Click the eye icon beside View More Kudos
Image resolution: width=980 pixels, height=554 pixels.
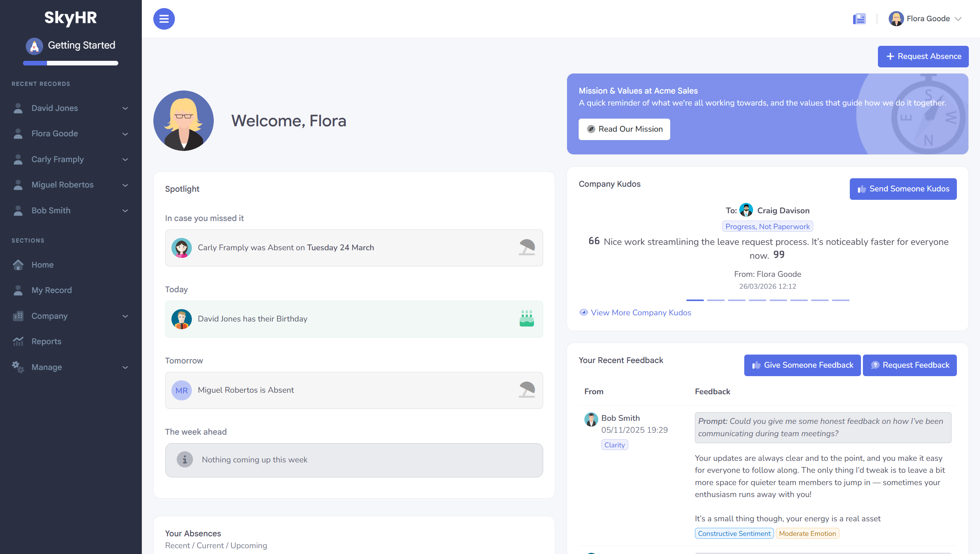(x=584, y=313)
